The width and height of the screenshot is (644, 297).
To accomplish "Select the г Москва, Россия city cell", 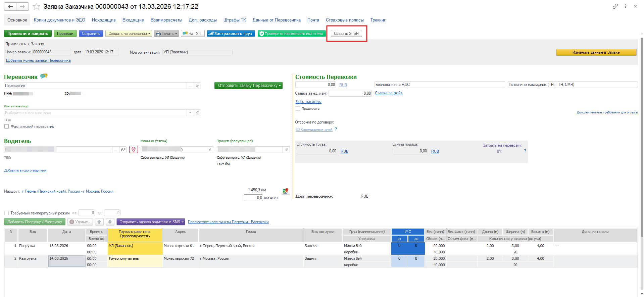I will click(x=251, y=261).
